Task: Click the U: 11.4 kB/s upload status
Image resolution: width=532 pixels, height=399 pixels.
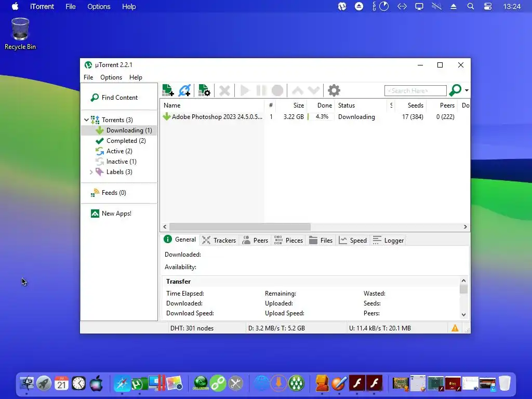Action: tap(380, 328)
